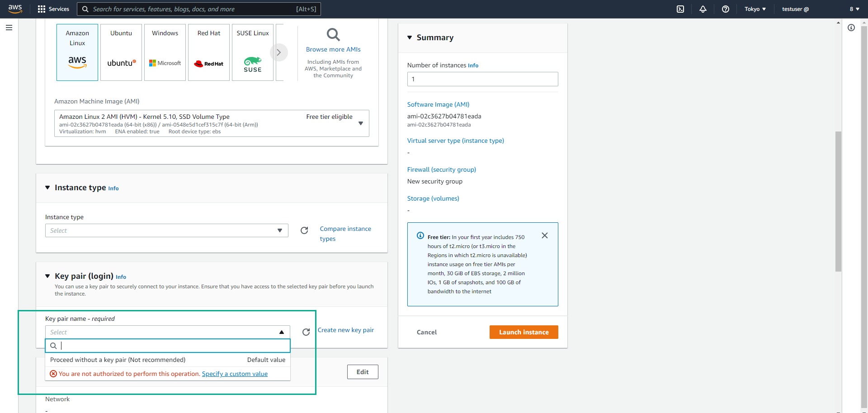Open the Services grid menu
The height and width of the screenshot is (413, 868).
(42, 9)
